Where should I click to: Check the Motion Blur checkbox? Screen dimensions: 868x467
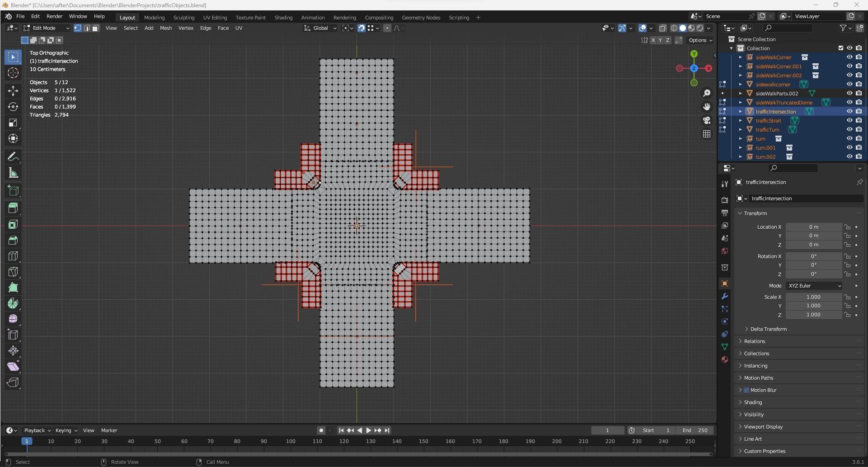coord(746,390)
